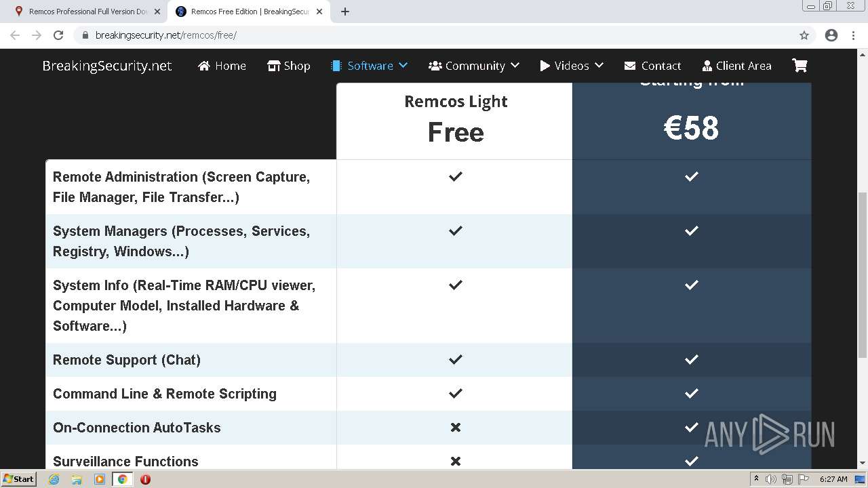Close the Remcos Professional tab
The width and height of the screenshot is (868, 488).
point(157,12)
